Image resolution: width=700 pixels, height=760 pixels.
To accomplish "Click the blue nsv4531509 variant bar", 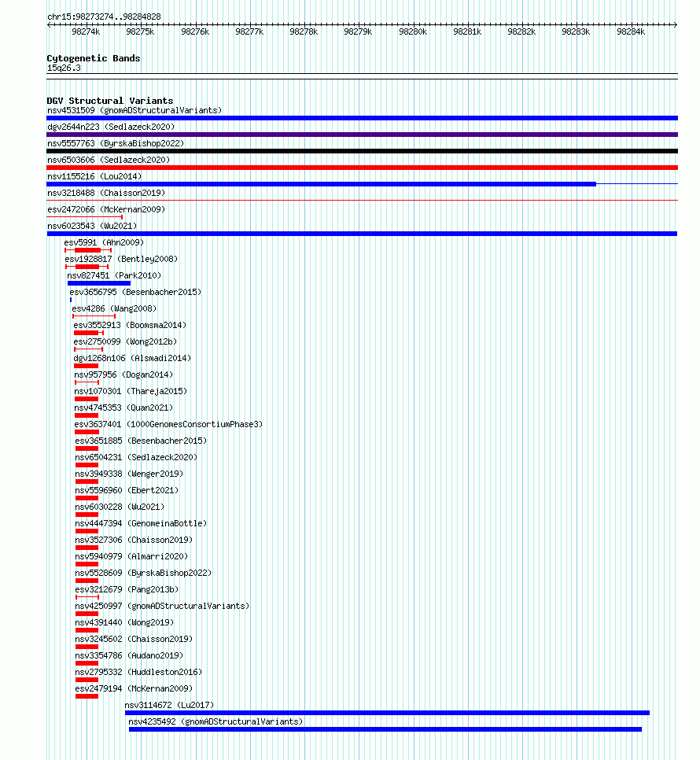I will pos(363,118).
